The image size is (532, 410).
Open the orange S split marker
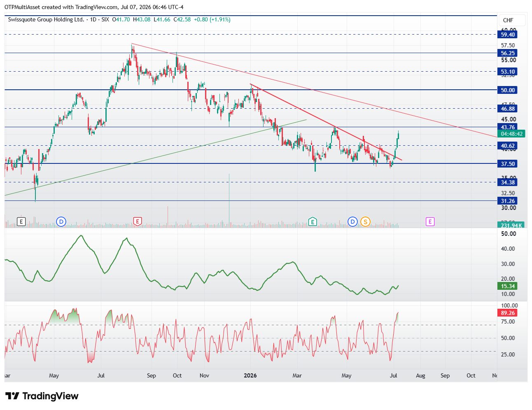365,222
